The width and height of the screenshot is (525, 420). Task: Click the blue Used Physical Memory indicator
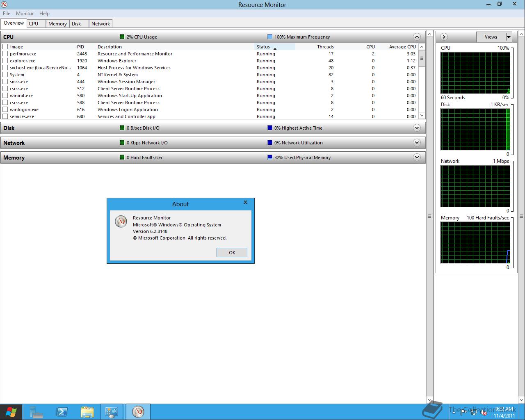pos(269,157)
